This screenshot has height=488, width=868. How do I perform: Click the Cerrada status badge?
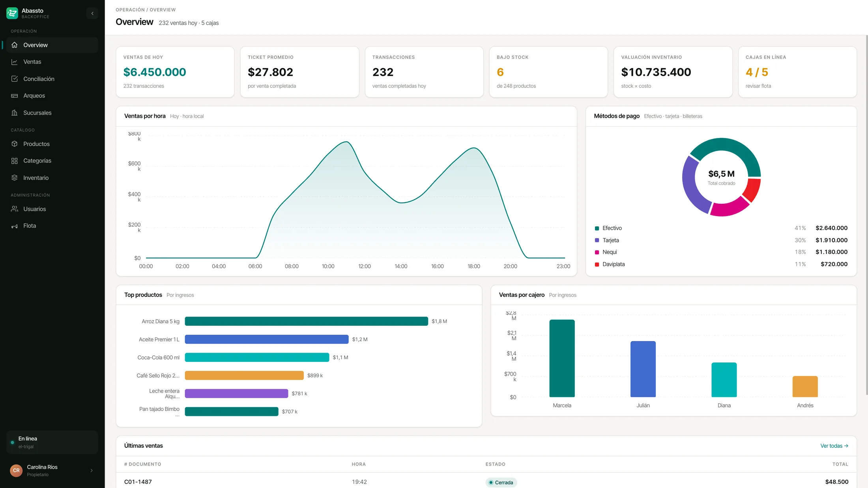coord(501,482)
